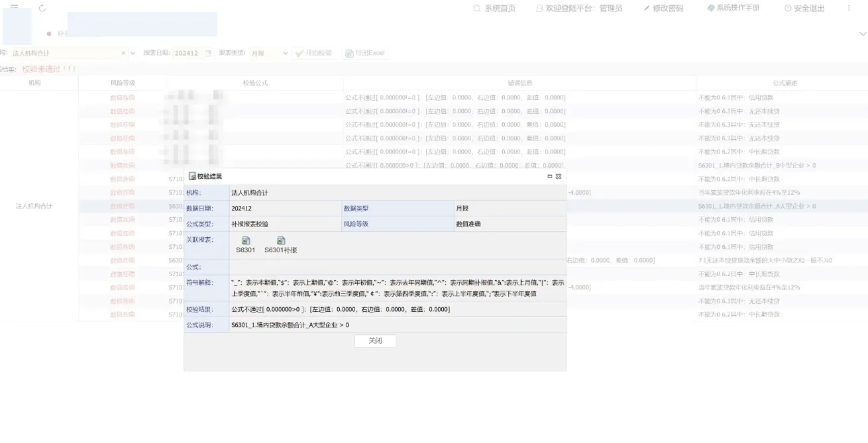Click the 报表日期 input field with 202412
The image size is (868, 443).
coord(187,53)
